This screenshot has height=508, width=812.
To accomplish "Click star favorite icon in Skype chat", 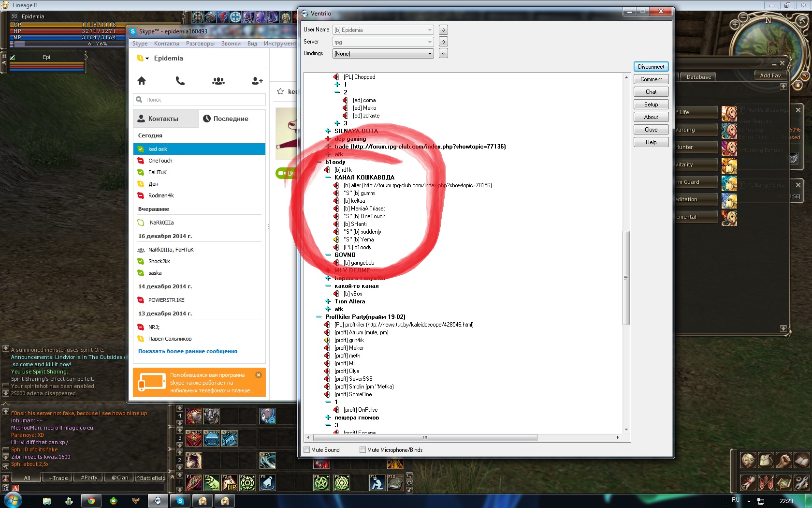I will [280, 91].
